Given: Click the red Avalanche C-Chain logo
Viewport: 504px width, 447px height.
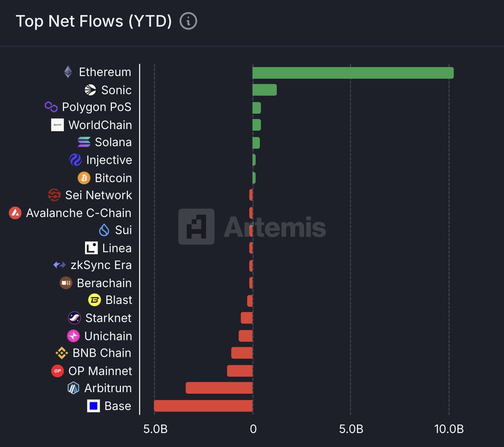Looking at the screenshot, I should pyautogui.click(x=15, y=213).
